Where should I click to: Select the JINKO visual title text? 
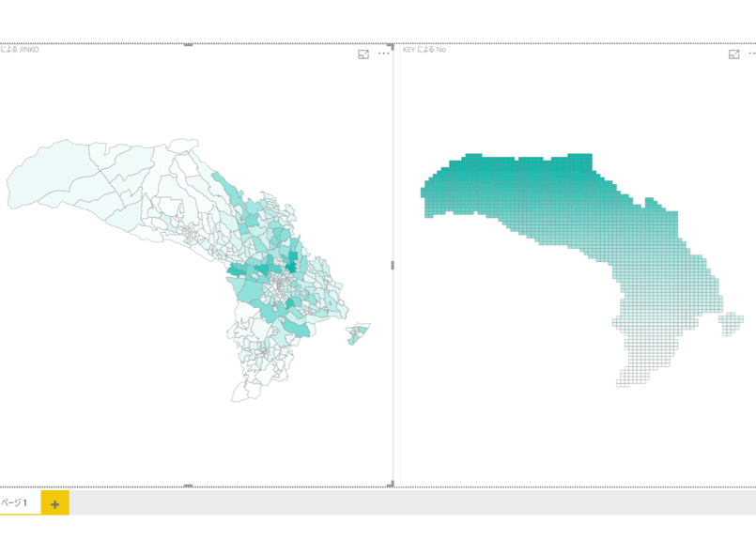point(20,49)
